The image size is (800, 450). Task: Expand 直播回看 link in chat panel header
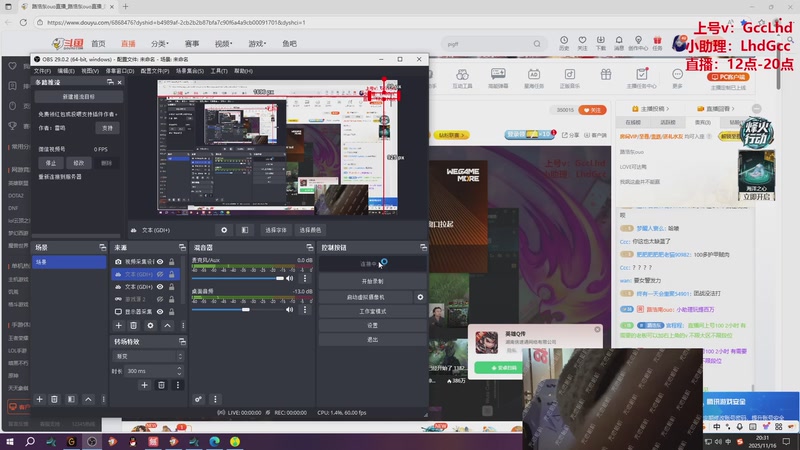pyautogui.click(x=717, y=109)
